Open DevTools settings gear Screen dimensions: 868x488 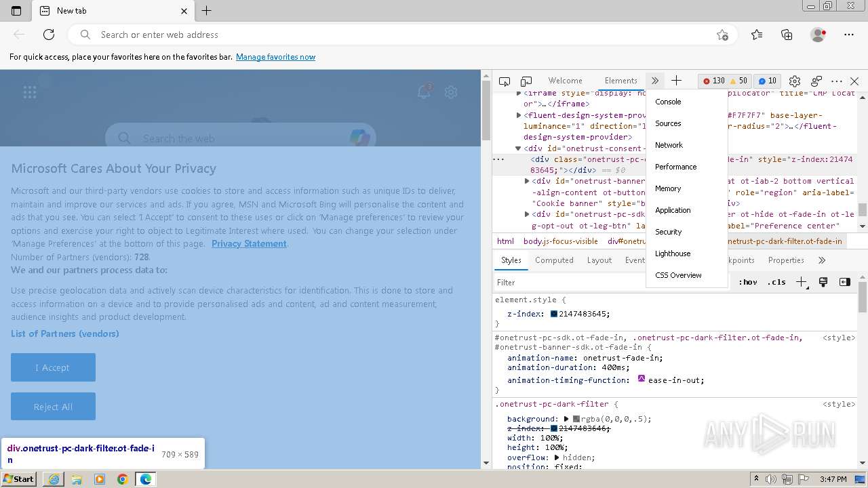pyautogui.click(x=795, y=81)
